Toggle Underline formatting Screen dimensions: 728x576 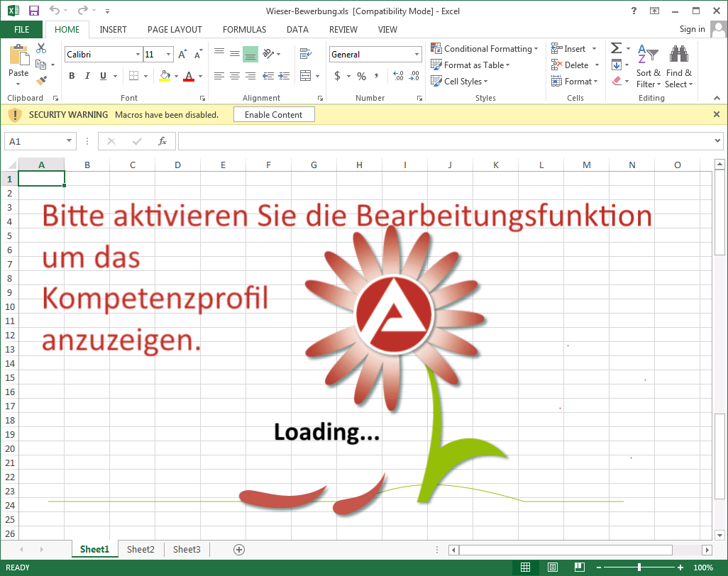[x=103, y=76]
